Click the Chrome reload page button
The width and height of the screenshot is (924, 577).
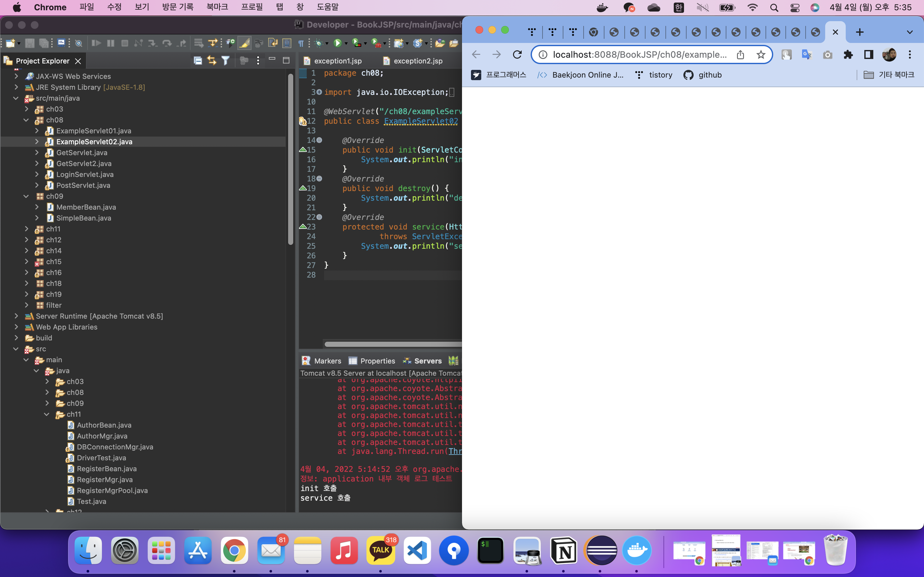pyautogui.click(x=517, y=54)
